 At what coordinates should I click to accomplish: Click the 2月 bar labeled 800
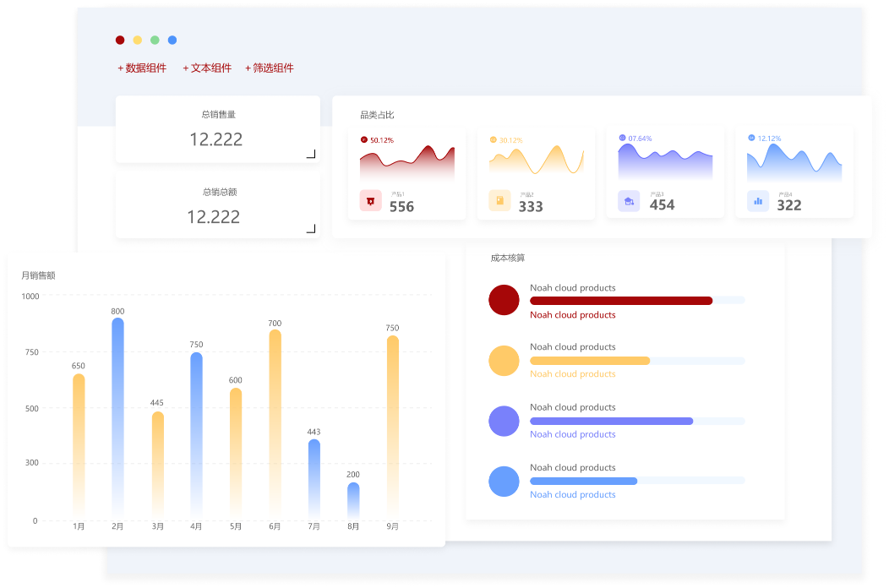click(x=117, y=414)
